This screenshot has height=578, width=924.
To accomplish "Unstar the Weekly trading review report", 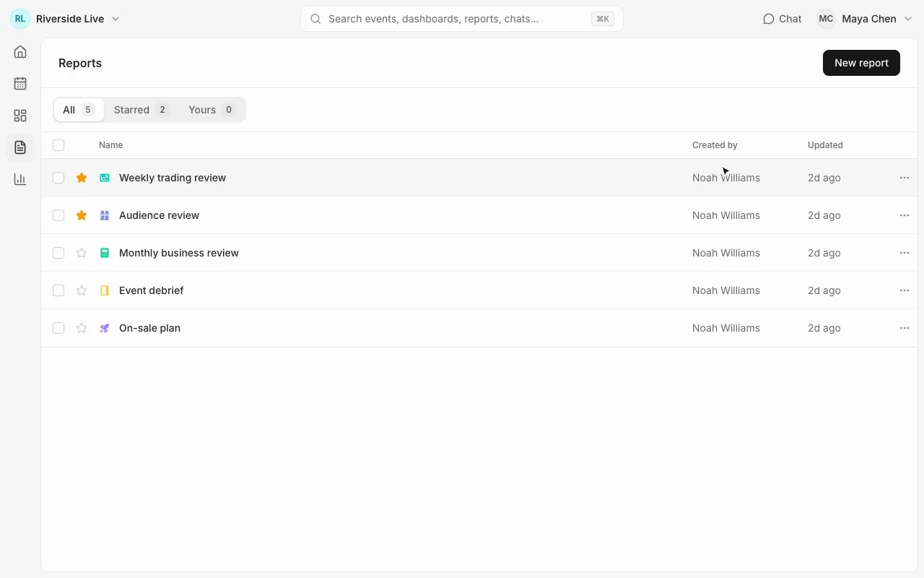I will [82, 178].
